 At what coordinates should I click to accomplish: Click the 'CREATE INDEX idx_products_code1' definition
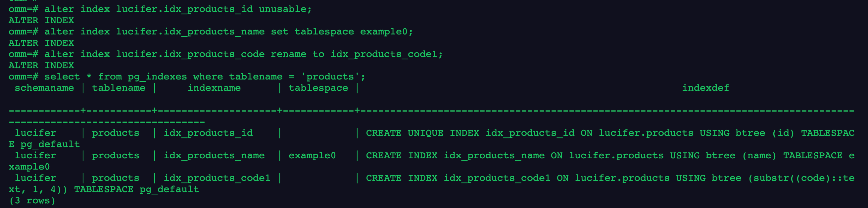pyautogui.click(x=610, y=178)
